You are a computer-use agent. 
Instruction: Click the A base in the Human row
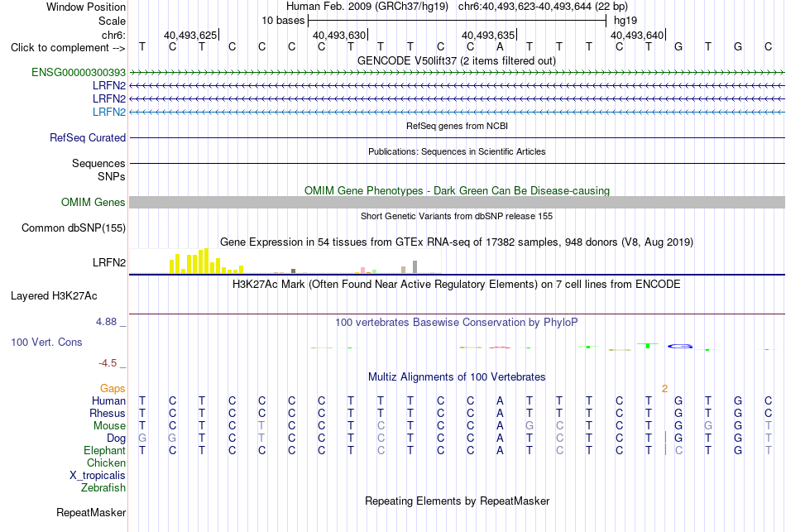500,400
